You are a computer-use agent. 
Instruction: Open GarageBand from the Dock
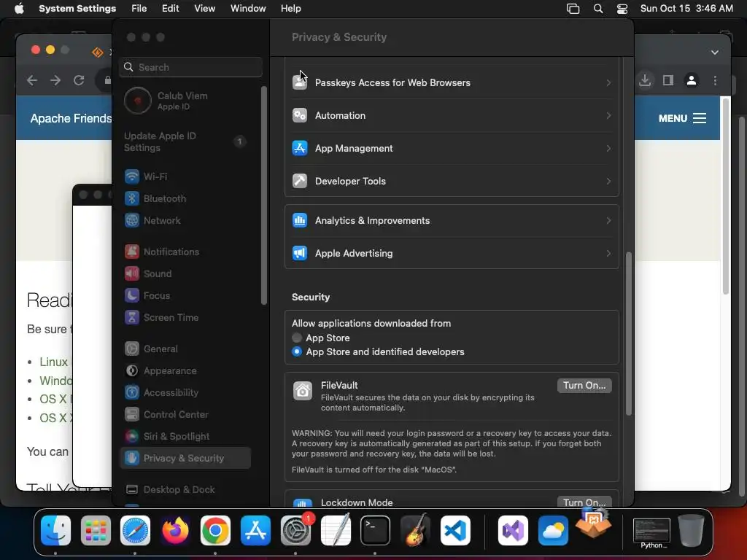point(415,530)
